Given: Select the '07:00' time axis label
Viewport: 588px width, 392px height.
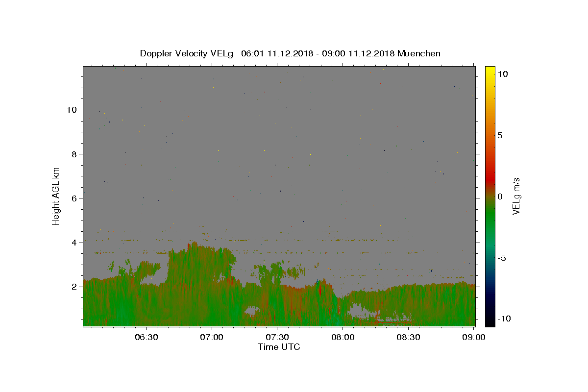Looking at the screenshot, I should pos(212,337).
